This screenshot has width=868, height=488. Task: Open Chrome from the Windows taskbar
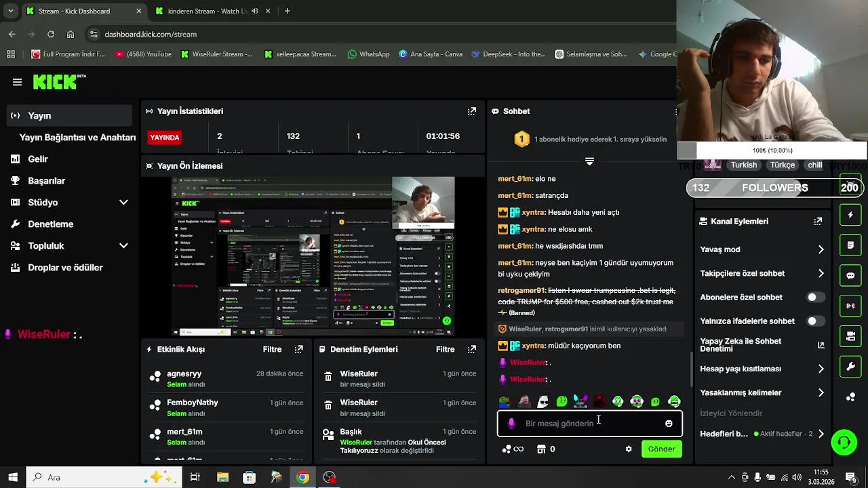(x=302, y=477)
